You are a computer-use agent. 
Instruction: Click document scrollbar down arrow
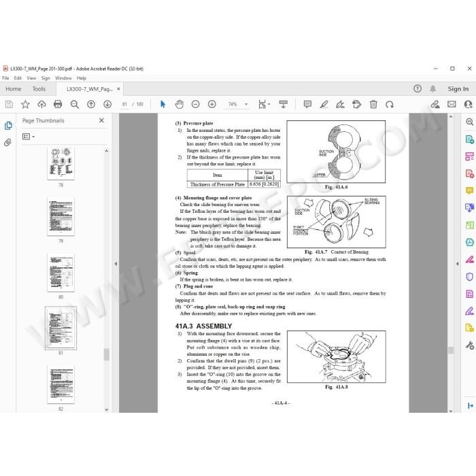pyautogui.click(x=451, y=411)
